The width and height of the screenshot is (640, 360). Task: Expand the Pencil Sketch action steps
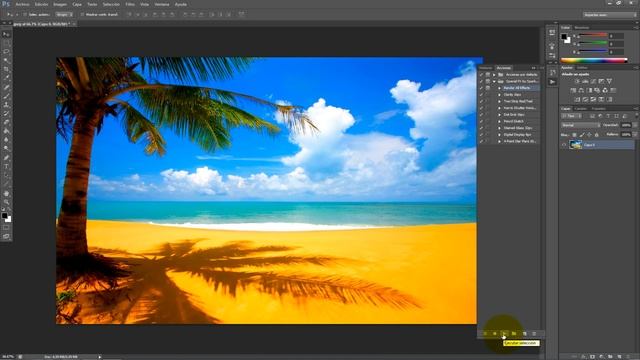point(499,122)
